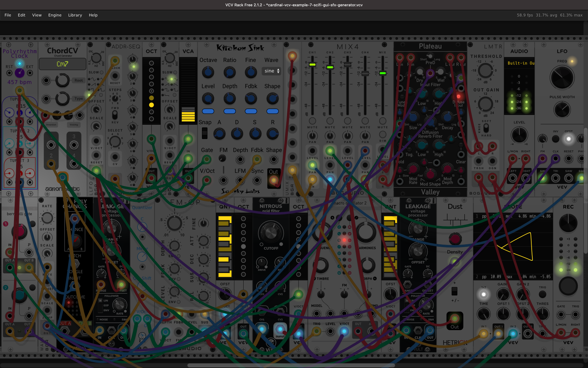Click the Decay knob on Plateau
This screenshot has height=368, width=588.
click(x=447, y=117)
